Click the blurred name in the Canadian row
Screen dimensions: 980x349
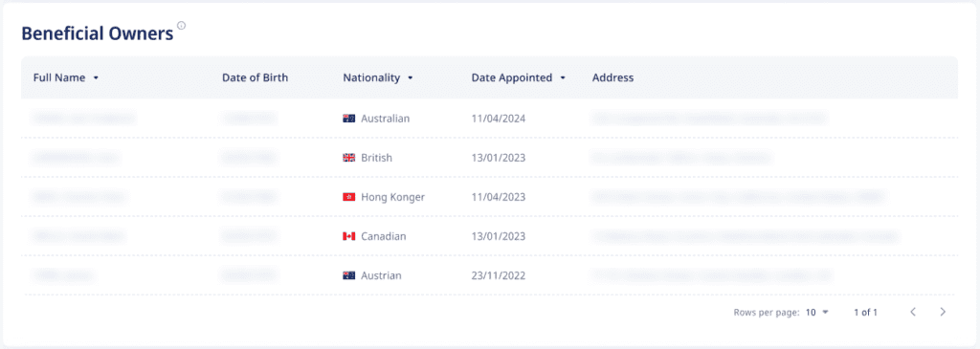pyautogui.click(x=78, y=236)
